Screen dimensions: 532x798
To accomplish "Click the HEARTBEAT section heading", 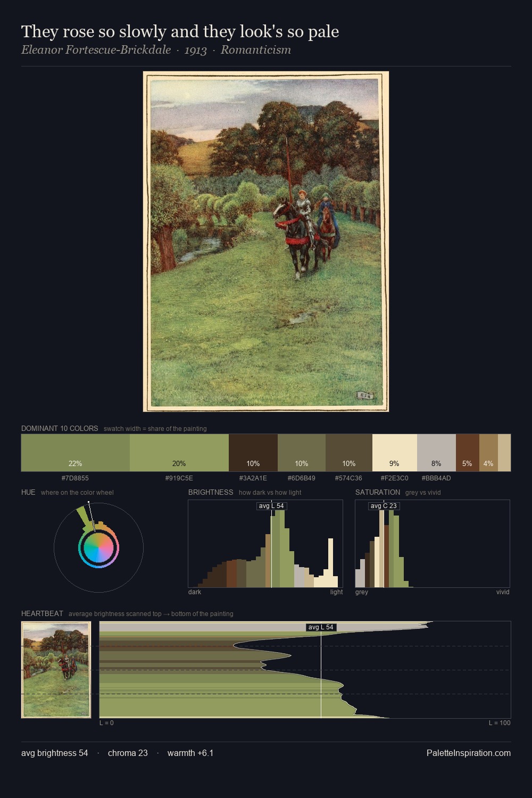I will click(x=42, y=613).
